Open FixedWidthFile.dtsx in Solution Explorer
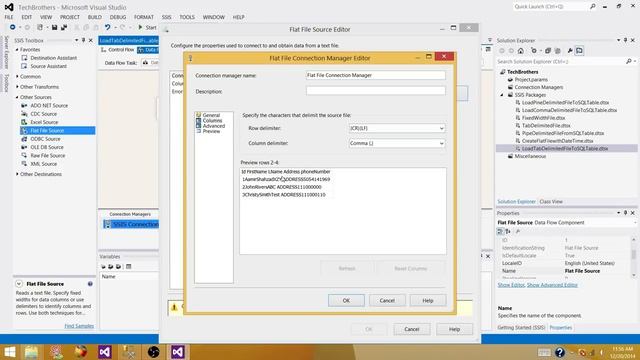640x360 pixels. tap(543, 118)
